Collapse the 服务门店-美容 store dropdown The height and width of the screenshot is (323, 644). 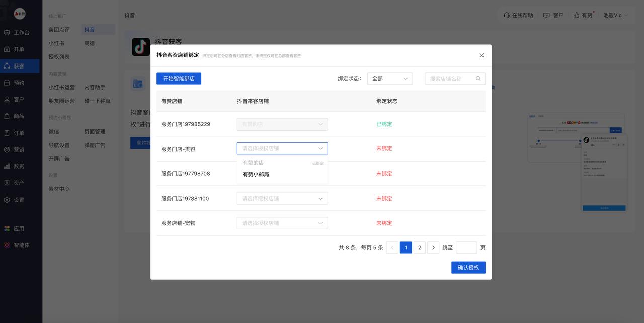pyautogui.click(x=282, y=148)
